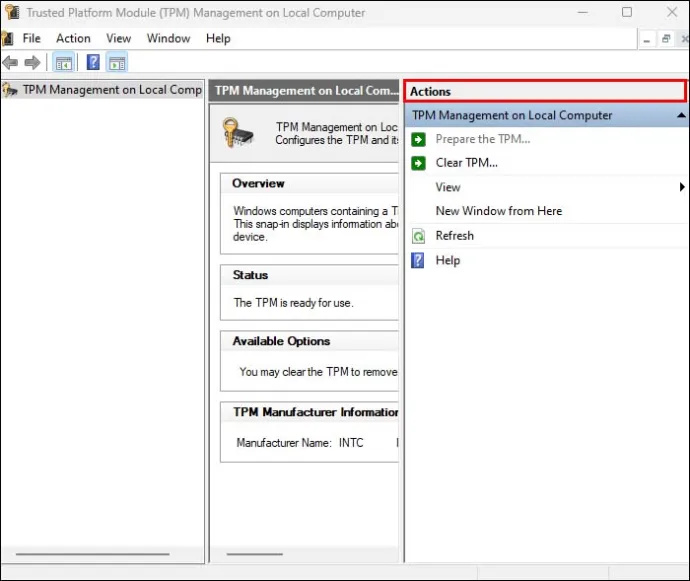Click the title bar TPM application icon
690x581 pixels.
[12, 12]
